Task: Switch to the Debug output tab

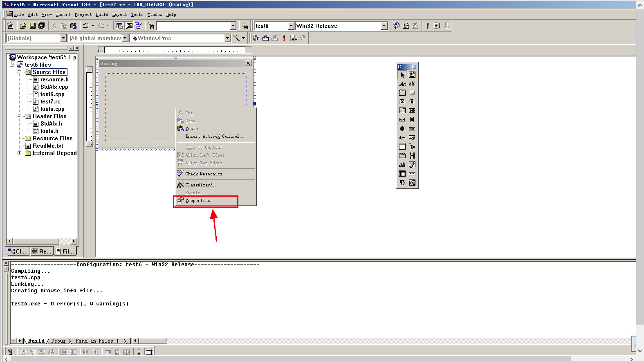Action: (x=58, y=341)
